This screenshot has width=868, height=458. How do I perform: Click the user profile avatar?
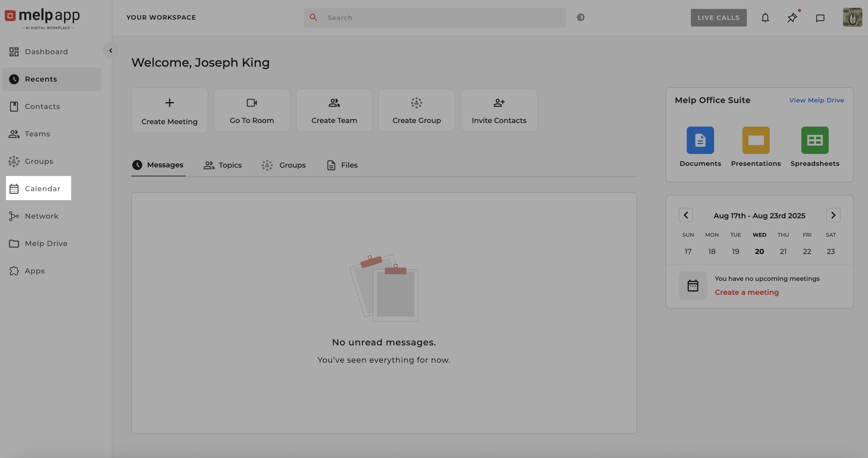pos(853,18)
